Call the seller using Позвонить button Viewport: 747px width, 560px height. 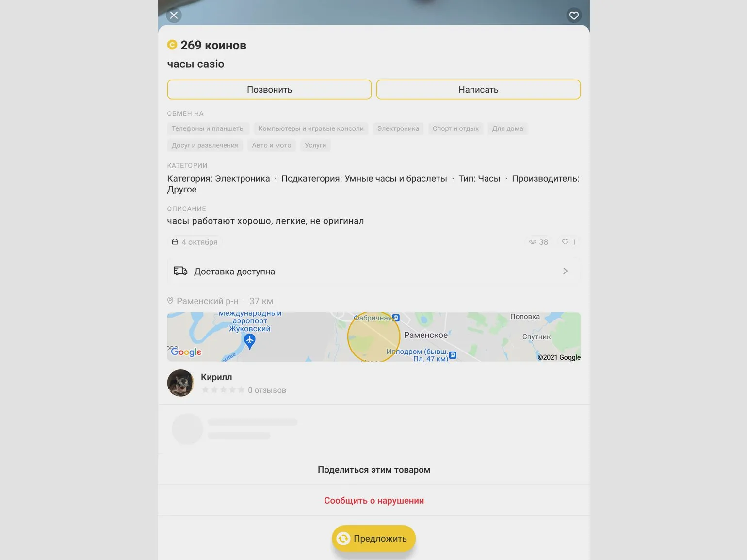click(x=269, y=90)
